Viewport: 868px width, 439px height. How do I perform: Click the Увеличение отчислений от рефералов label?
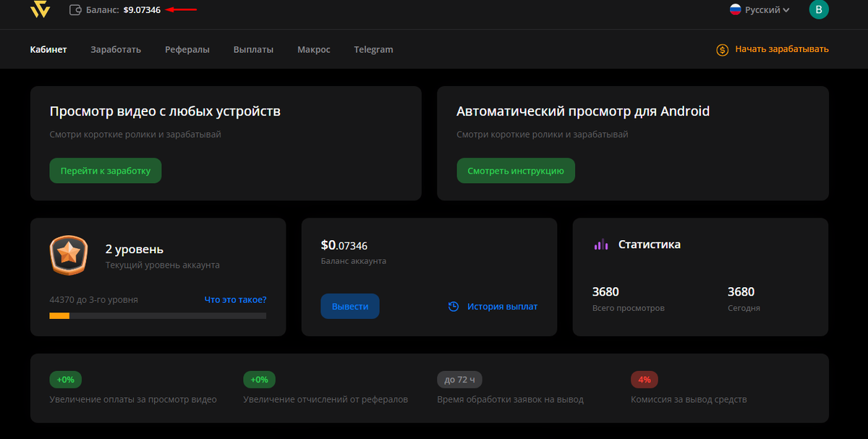pos(325,399)
